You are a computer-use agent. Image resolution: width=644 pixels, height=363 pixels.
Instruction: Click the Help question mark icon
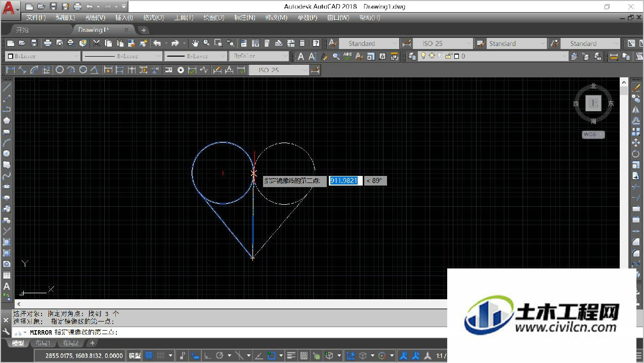(x=316, y=43)
